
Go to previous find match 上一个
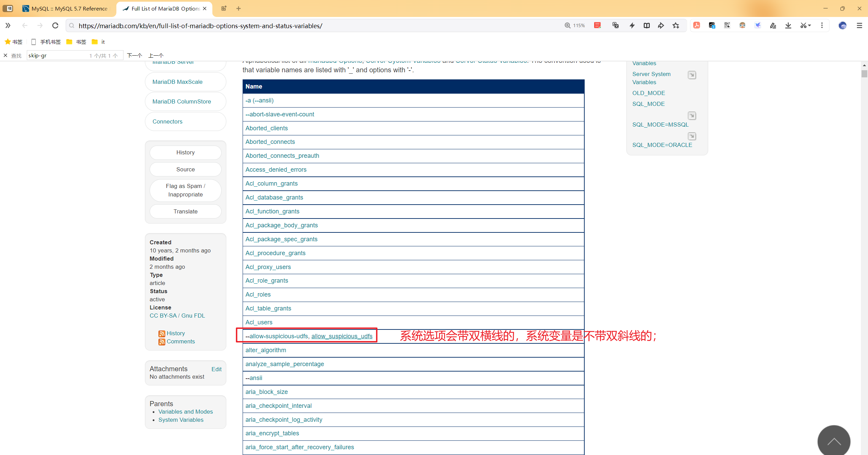(156, 55)
